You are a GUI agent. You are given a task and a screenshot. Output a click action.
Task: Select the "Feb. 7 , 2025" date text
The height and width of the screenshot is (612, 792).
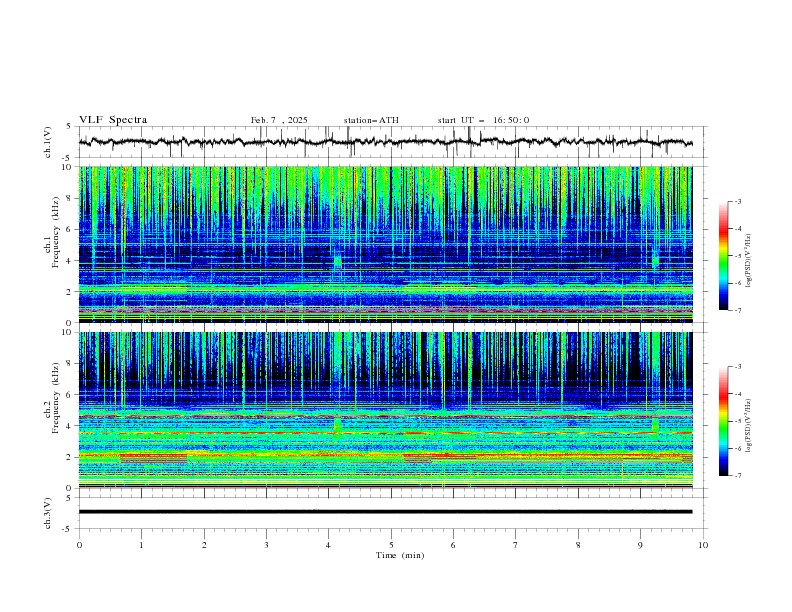(279, 120)
